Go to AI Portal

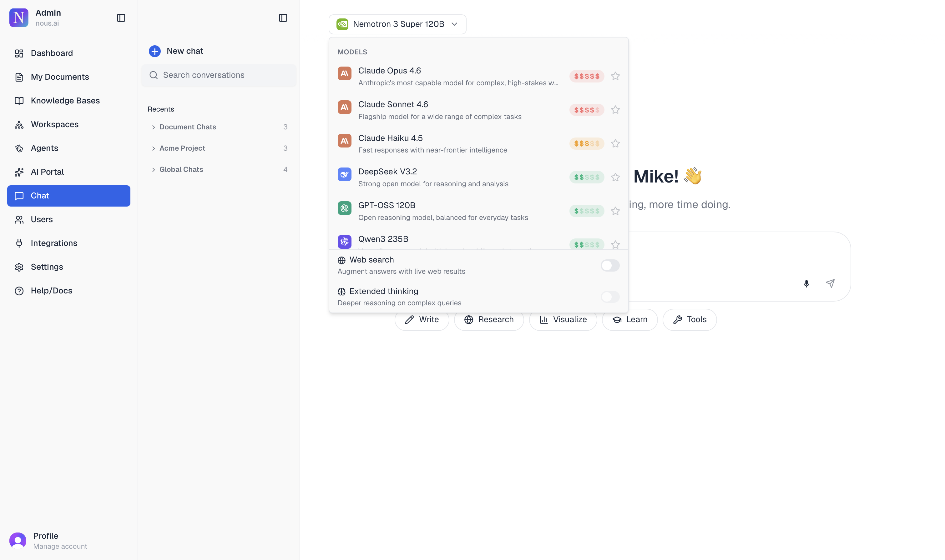69,172
